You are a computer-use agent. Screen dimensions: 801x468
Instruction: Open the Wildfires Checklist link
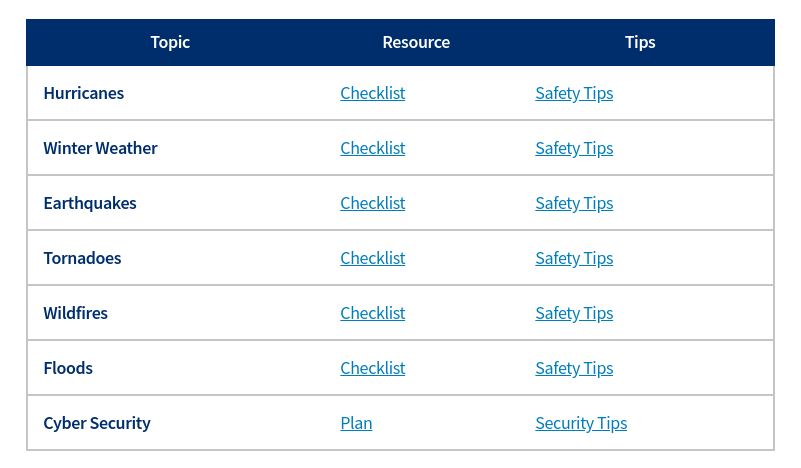(x=372, y=313)
